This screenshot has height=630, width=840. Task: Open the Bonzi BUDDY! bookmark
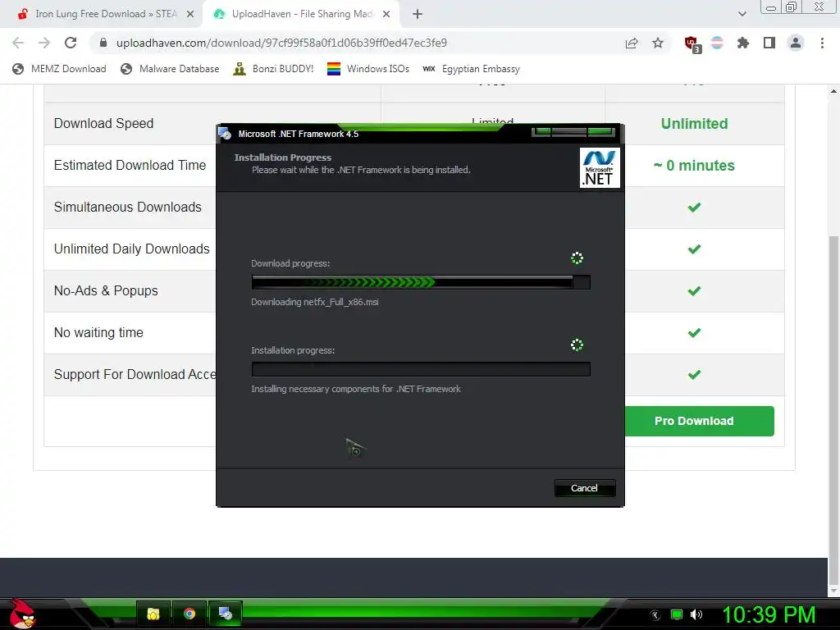click(x=274, y=69)
